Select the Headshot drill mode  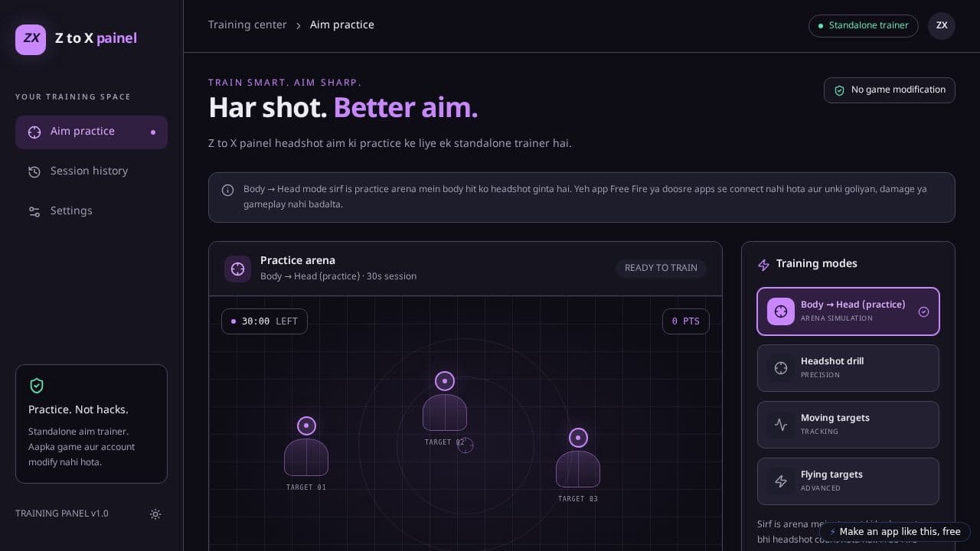click(x=848, y=368)
